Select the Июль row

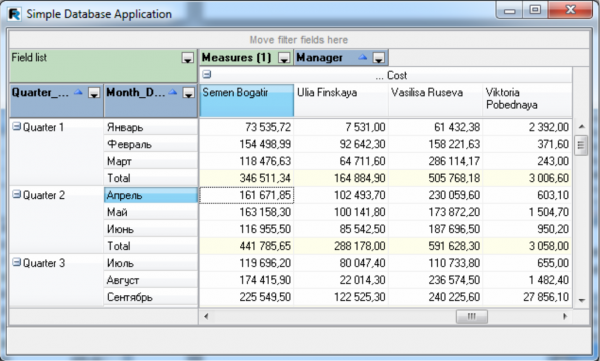tap(151, 263)
